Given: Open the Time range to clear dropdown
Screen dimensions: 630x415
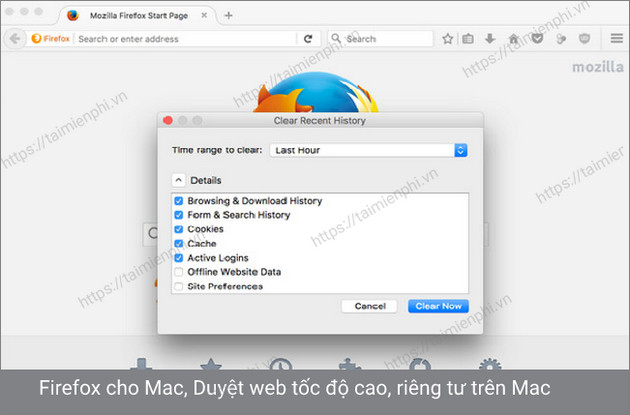Looking at the screenshot, I should (368, 150).
